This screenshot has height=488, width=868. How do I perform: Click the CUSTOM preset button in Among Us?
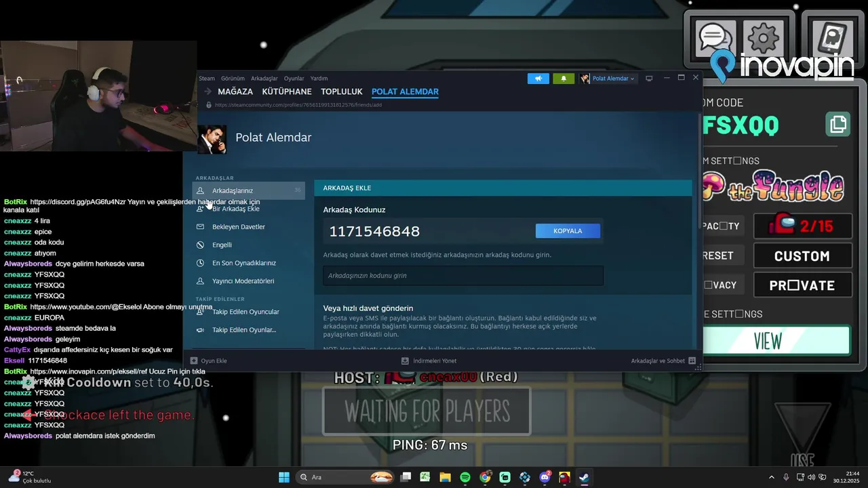pyautogui.click(x=802, y=256)
